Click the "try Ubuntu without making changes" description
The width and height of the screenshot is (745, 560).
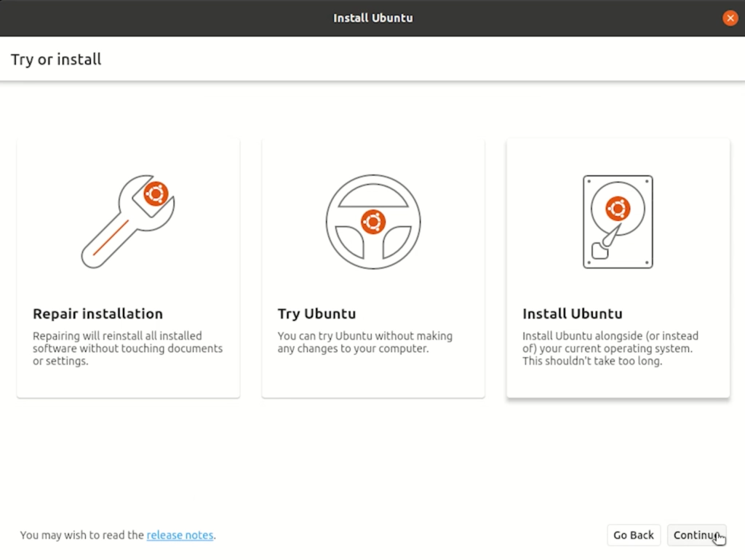coord(364,343)
